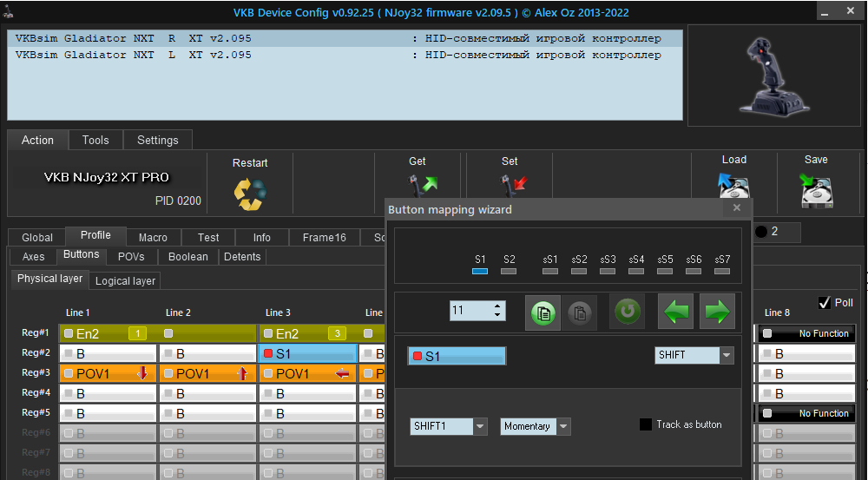Toggle sS4 indicator in wizard
Image resolution: width=868 pixels, height=480 pixels.
pos(636,272)
